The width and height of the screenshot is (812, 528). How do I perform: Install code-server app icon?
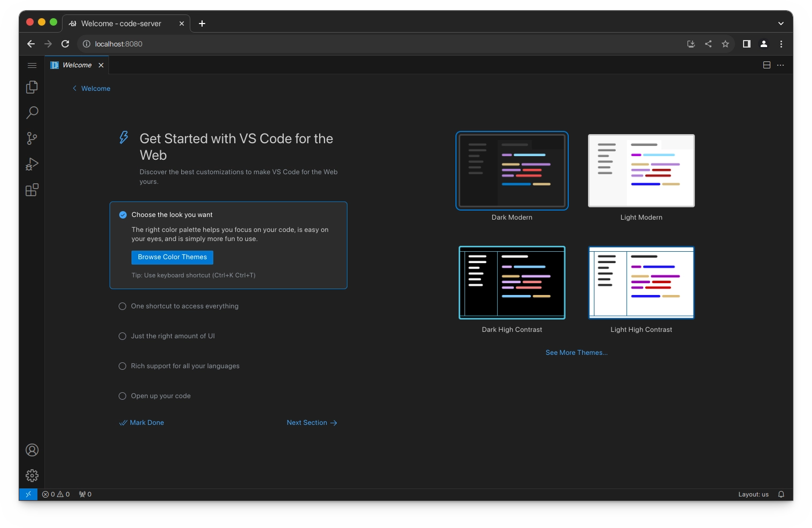click(691, 44)
